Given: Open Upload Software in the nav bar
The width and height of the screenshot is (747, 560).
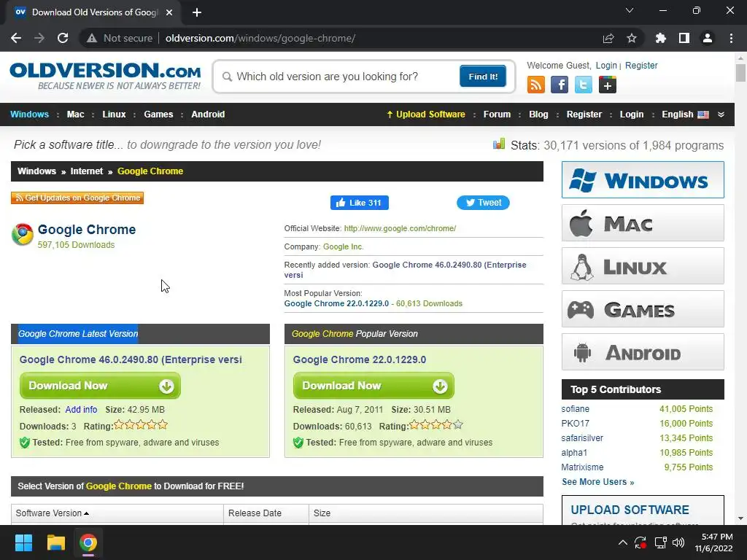Looking at the screenshot, I should (426, 114).
